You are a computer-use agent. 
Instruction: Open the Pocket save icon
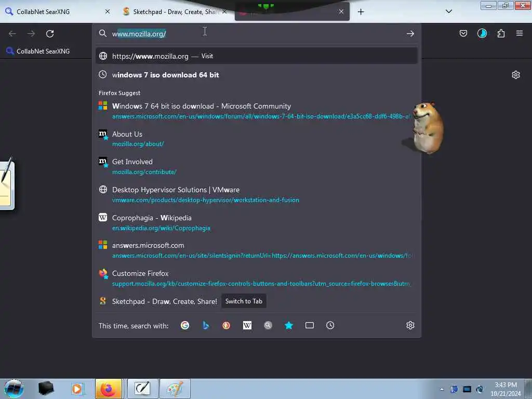(x=463, y=33)
